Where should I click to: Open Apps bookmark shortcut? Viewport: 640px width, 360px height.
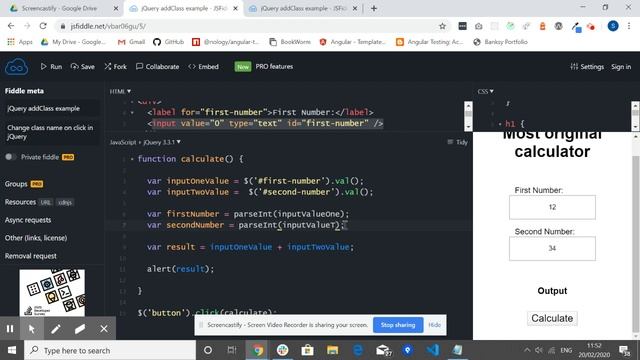(x=20, y=42)
